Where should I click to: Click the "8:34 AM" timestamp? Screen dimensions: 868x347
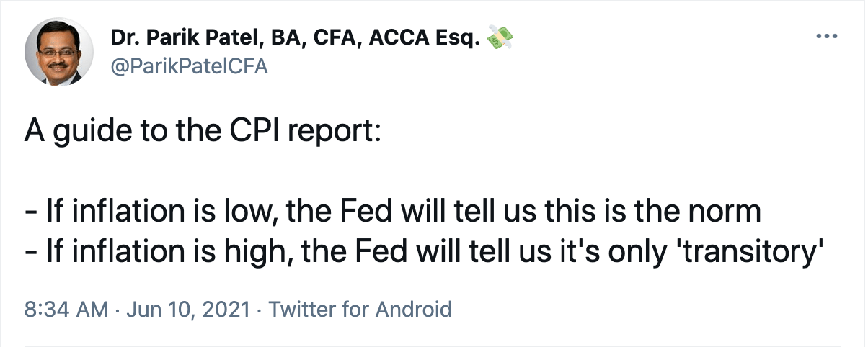click(x=65, y=310)
